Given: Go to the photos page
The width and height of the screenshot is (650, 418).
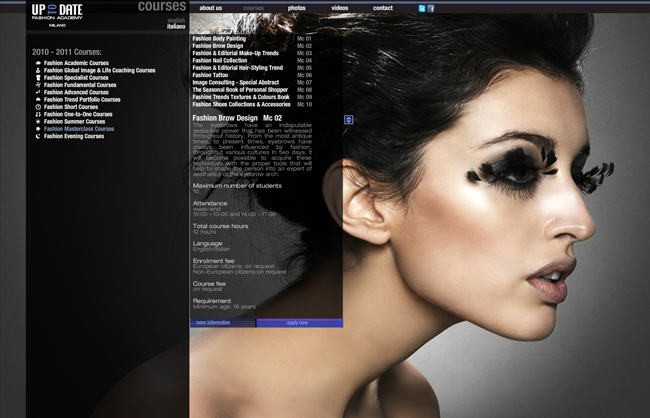Looking at the screenshot, I should coord(296,8).
